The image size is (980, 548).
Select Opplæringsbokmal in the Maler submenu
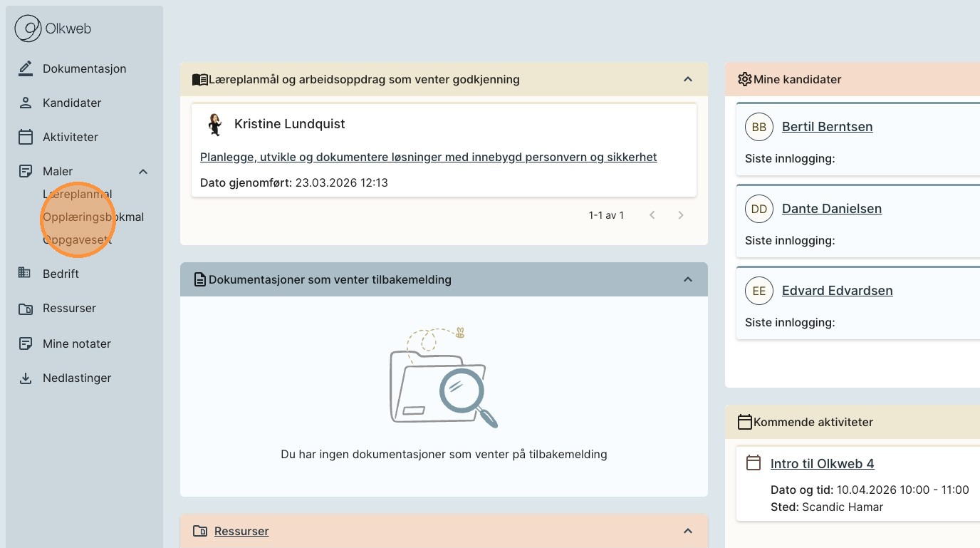(93, 217)
